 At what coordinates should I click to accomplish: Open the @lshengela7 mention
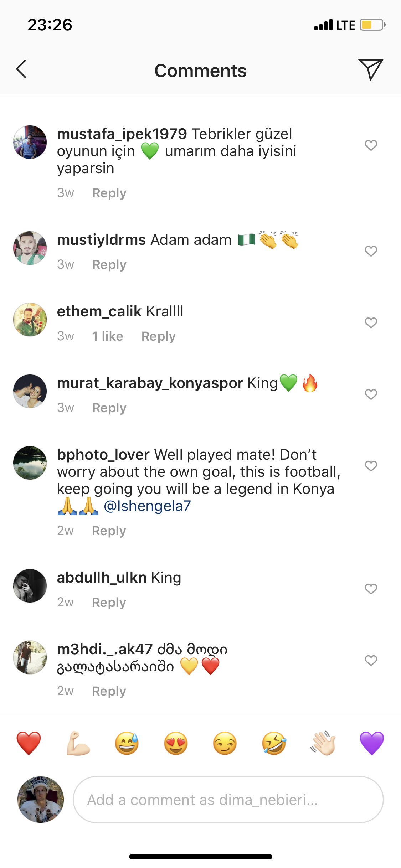(147, 506)
